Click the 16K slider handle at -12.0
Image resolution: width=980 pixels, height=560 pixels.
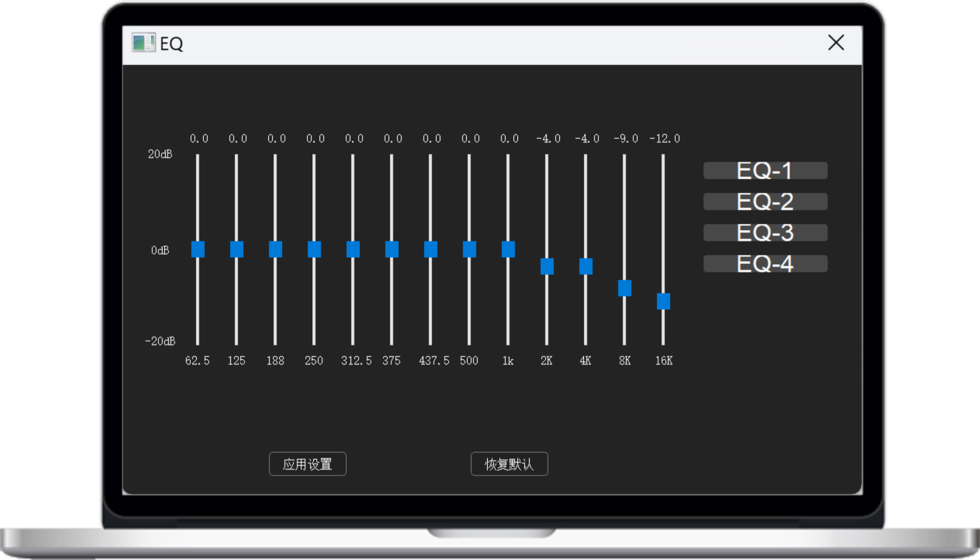(664, 301)
